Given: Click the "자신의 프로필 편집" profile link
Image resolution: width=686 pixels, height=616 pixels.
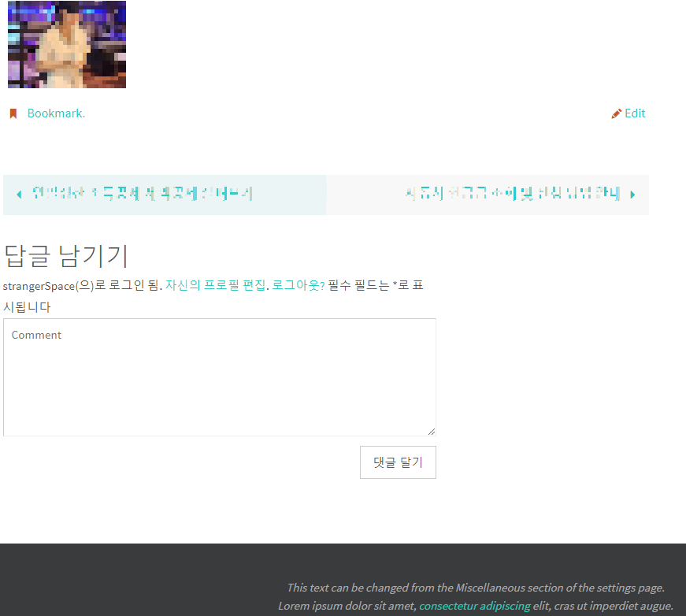Looking at the screenshot, I should [214, 285].
